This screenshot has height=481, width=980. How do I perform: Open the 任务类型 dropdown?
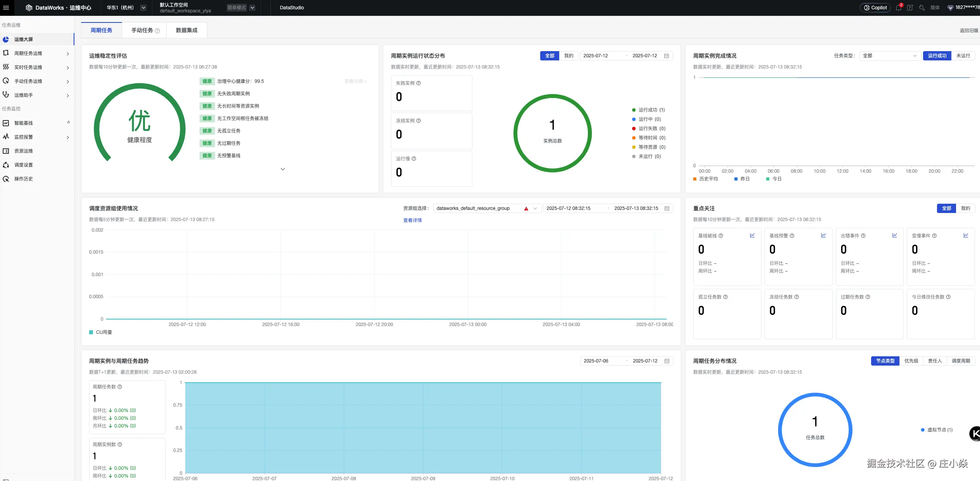click(890, 56)
